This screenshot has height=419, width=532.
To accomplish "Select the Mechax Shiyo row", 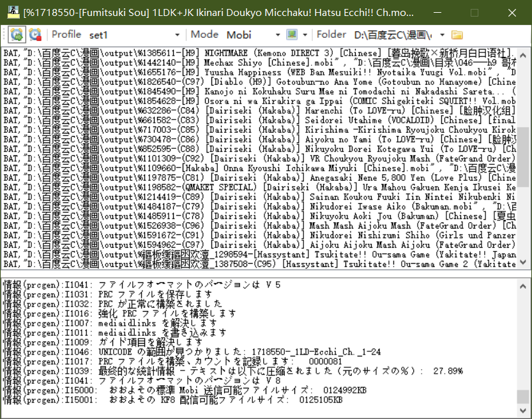I will [259, 63].
